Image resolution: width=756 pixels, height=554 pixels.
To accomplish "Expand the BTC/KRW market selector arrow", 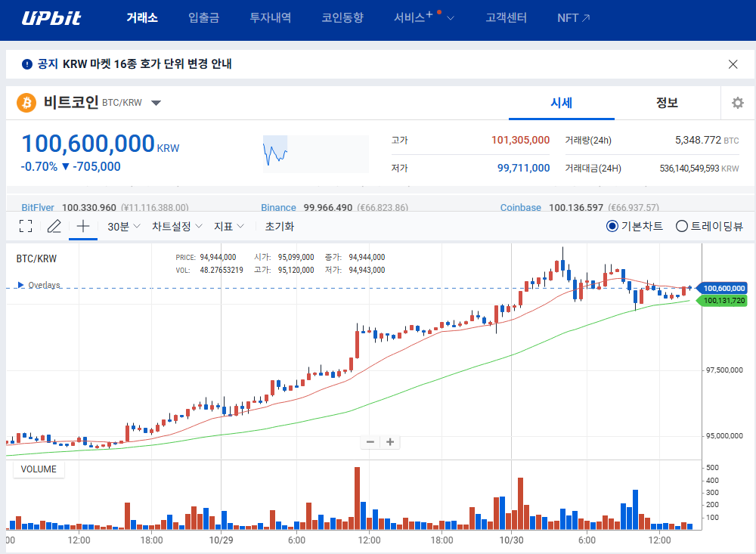I will [156, 103].
